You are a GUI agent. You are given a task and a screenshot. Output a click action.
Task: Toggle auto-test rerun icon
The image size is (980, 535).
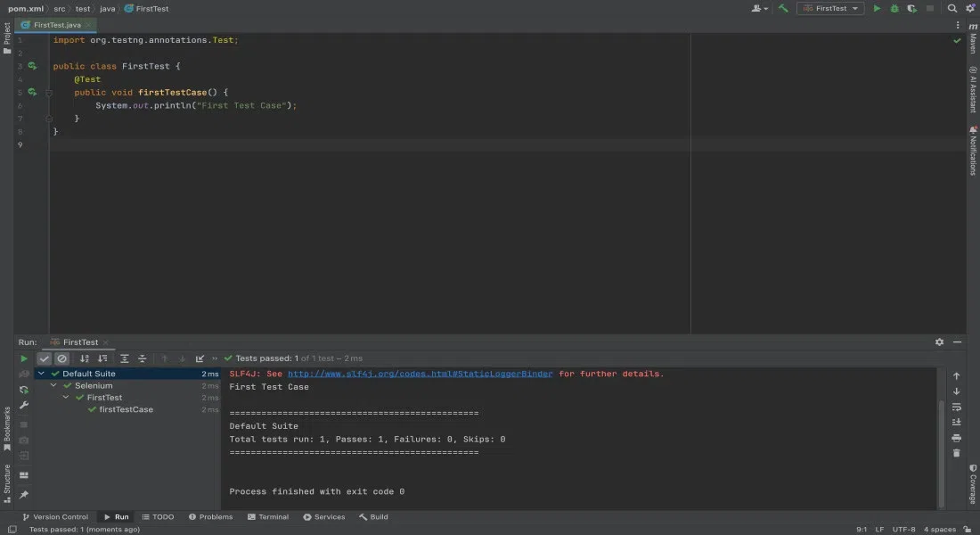[x=24, y=390]
